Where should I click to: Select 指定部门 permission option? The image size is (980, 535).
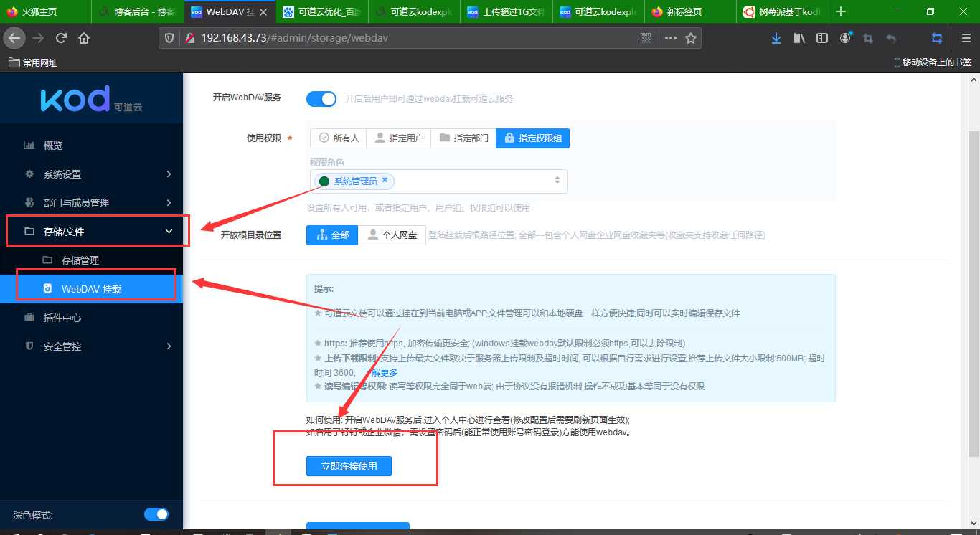(x=463, y=138)
